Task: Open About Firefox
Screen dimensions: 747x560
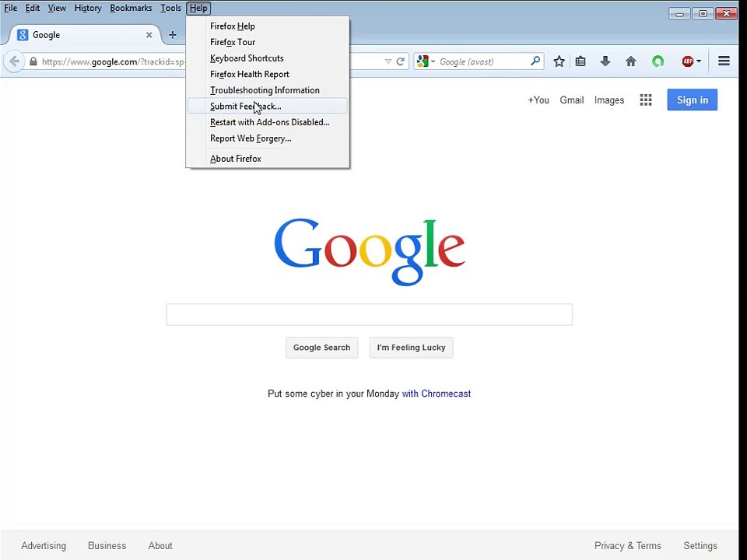Action: (267, 159)
